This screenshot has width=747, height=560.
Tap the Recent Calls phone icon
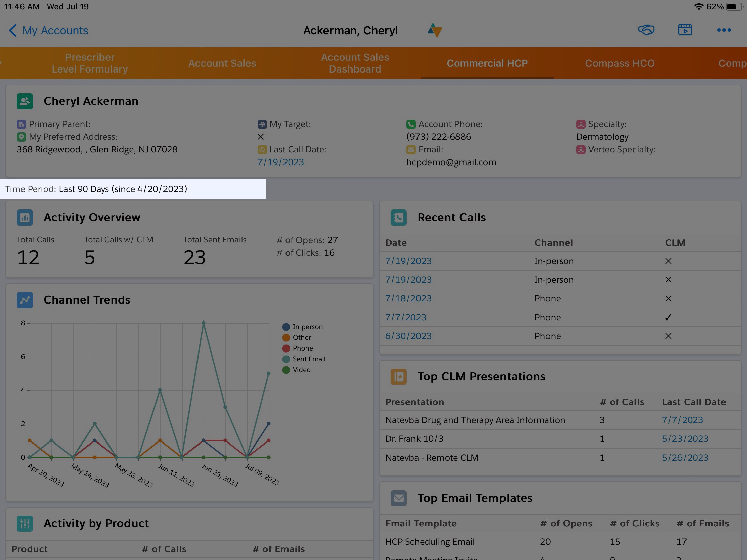pyautogui.click(x=398, y=217)
